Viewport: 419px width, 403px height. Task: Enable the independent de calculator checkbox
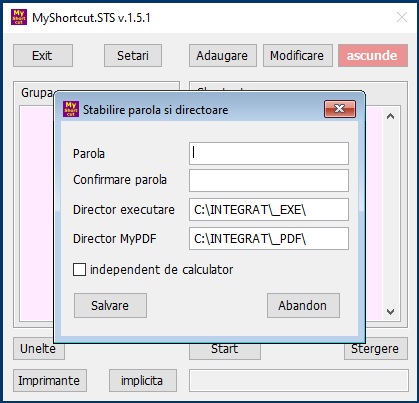pyautogui.click(x=79, y=270)
